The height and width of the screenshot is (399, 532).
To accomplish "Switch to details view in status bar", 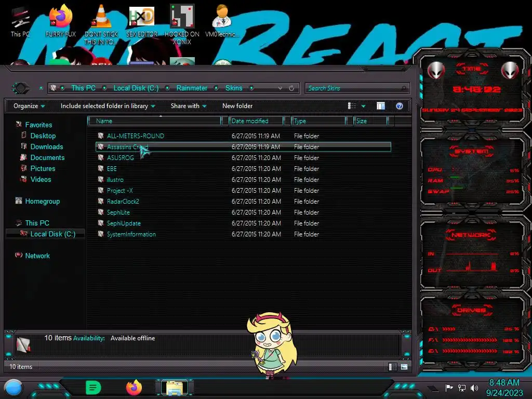I will tap(393, 367).
